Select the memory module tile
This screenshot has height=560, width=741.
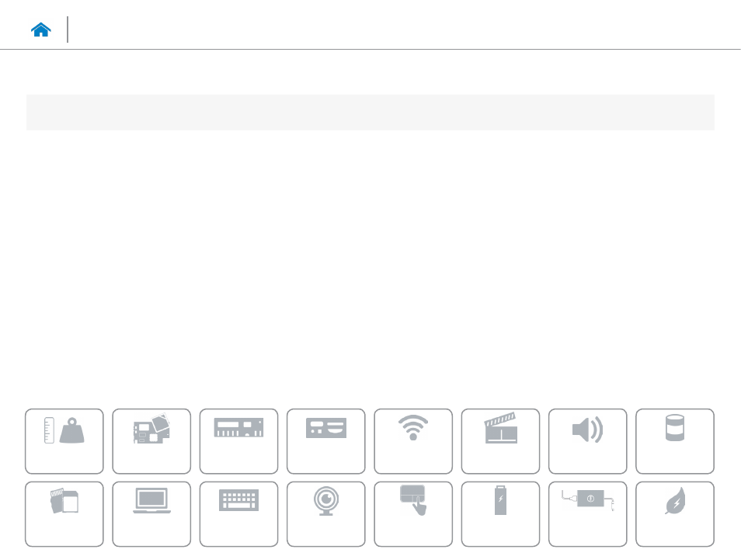(238, 441)
